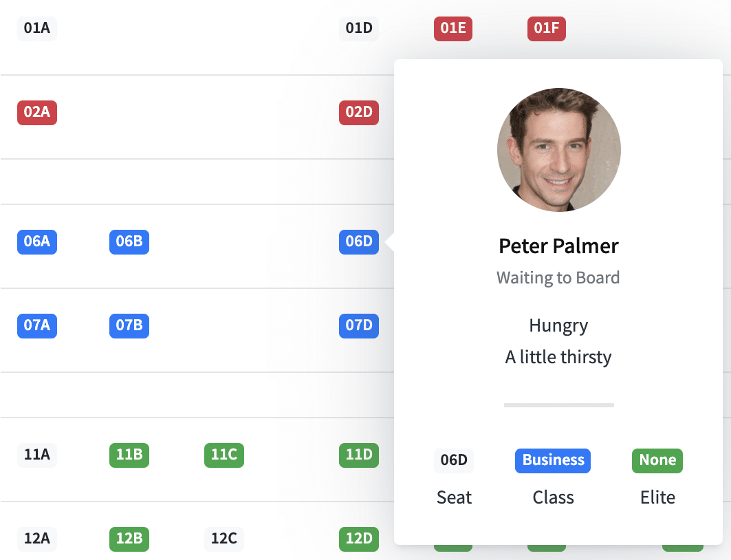The width and height of the screenshot is (731, 560).
Task: Click red seat badge 02D
Action: 359,112
